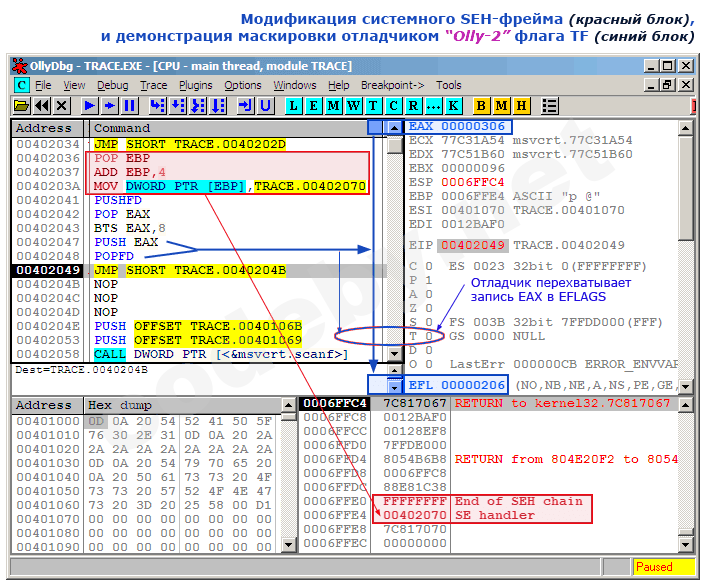Open the Trace menu
Screen dimensions: 708x587
coord(154,85)
